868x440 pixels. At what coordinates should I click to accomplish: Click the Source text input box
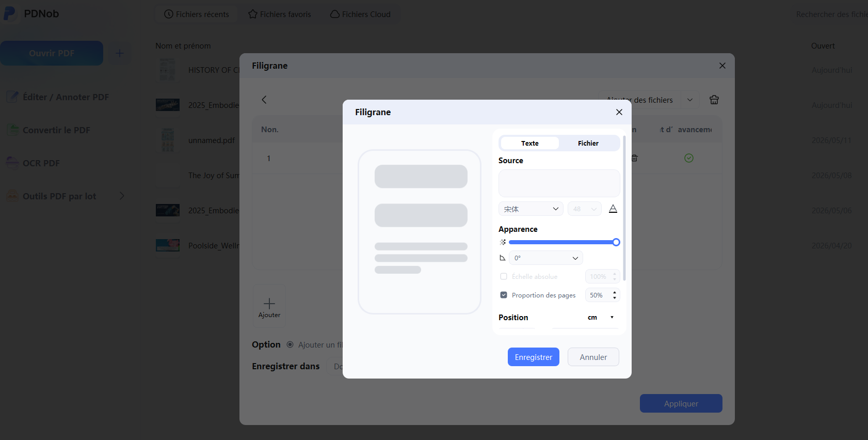coord(559,183)
